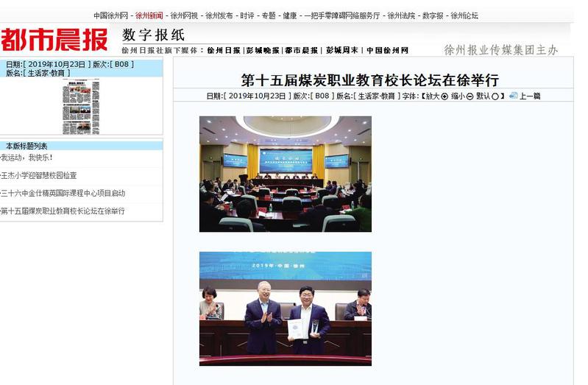Open article 我运动，我快乐！
Screen dimensions: 588x385
[27, 158]
